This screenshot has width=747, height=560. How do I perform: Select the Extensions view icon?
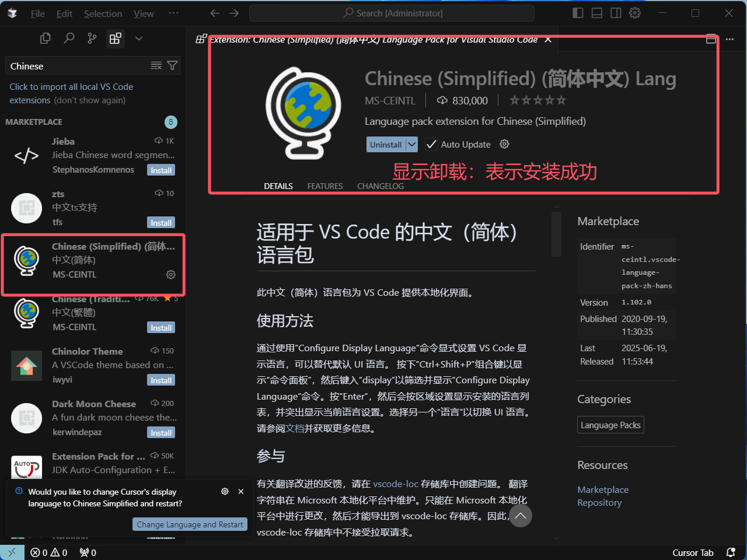pos(116,38)
